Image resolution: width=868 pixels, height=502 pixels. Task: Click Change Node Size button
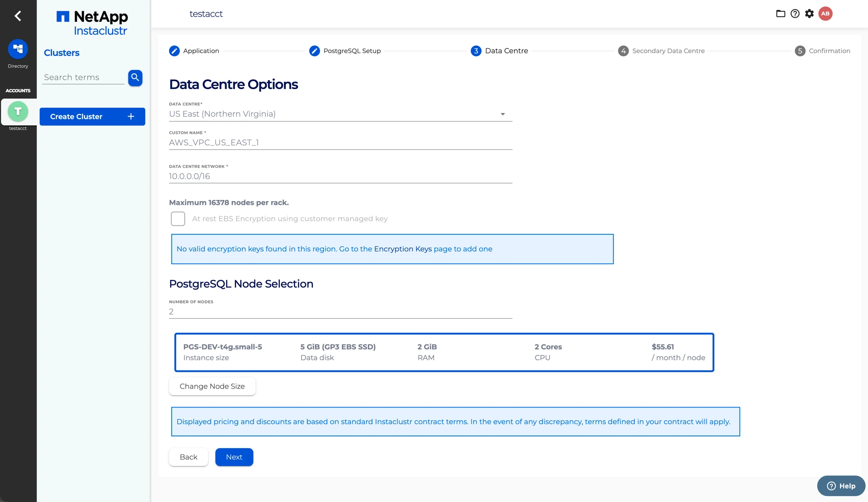212,387
